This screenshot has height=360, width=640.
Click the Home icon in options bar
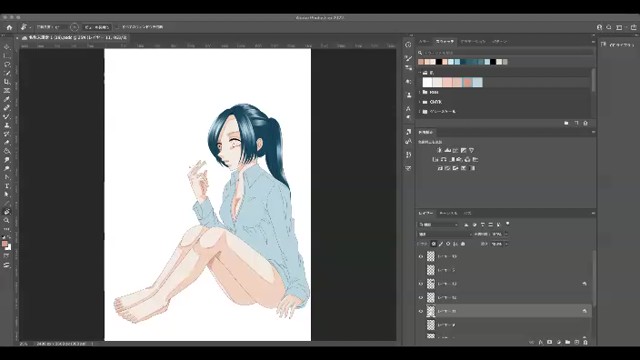[x=9, y=27]
